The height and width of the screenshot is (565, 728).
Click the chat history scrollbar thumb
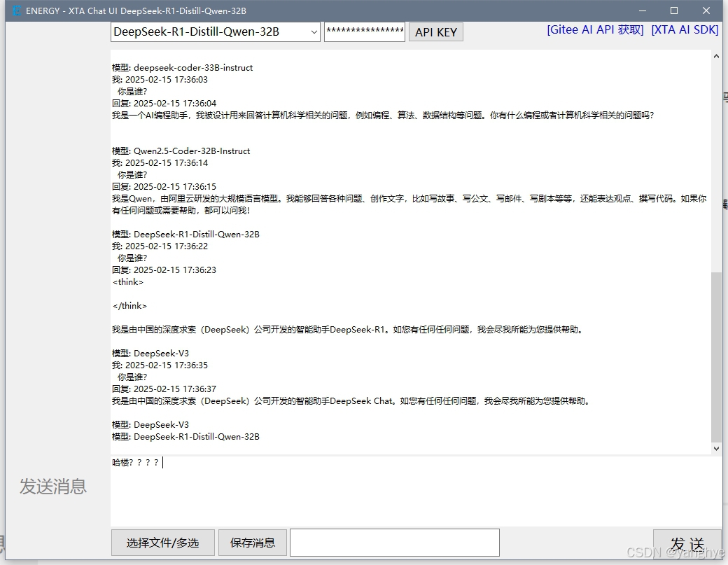(716, 358)
